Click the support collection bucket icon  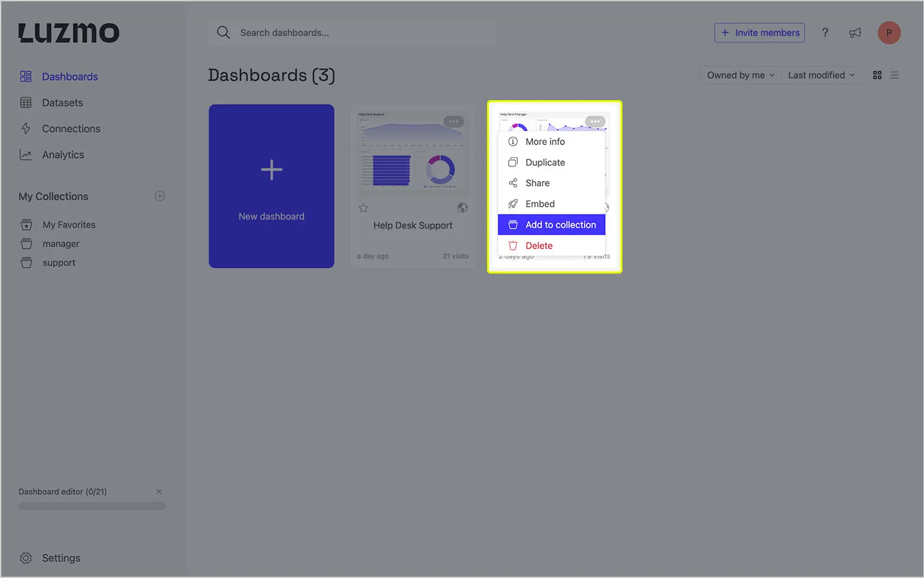[x=26, y=263]
